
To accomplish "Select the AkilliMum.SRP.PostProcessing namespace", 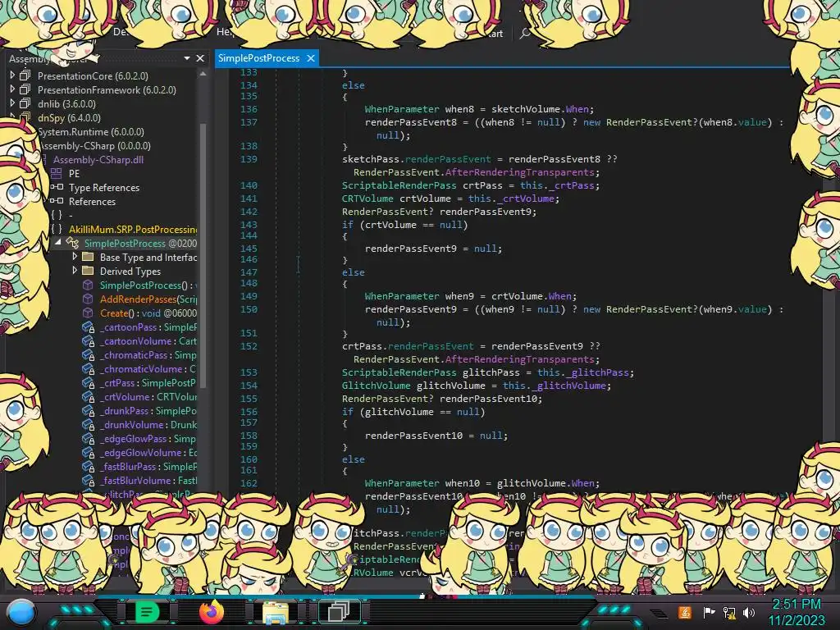I will click(133, 230).
